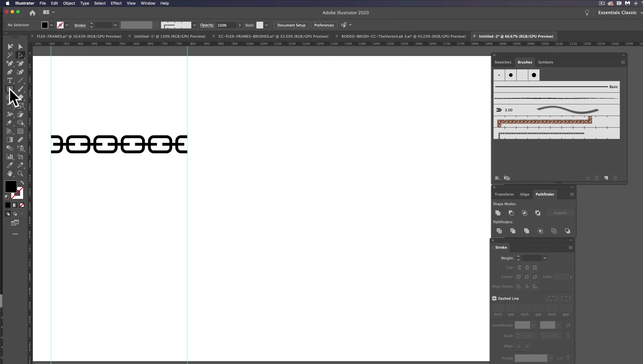Click the Document Setup button
643x364 pixels.
tap(291, 25)
